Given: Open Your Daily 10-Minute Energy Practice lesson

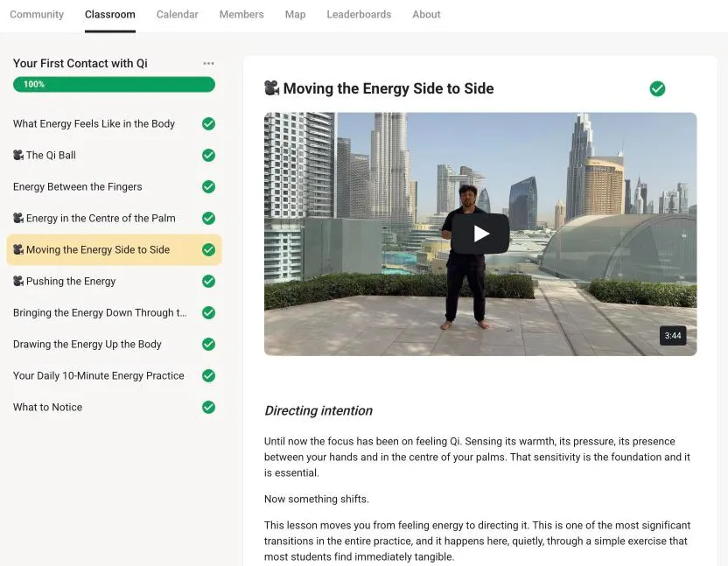Looking at the screenshot, I should tap(115, 375).
